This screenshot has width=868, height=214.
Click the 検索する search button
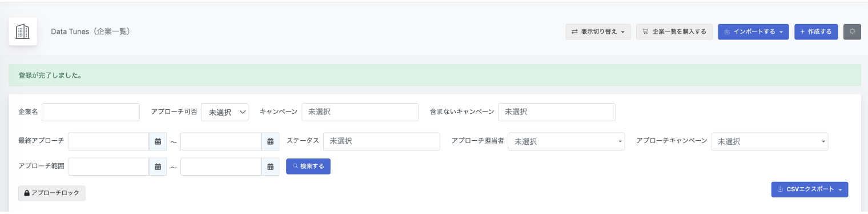coord(308,166)
